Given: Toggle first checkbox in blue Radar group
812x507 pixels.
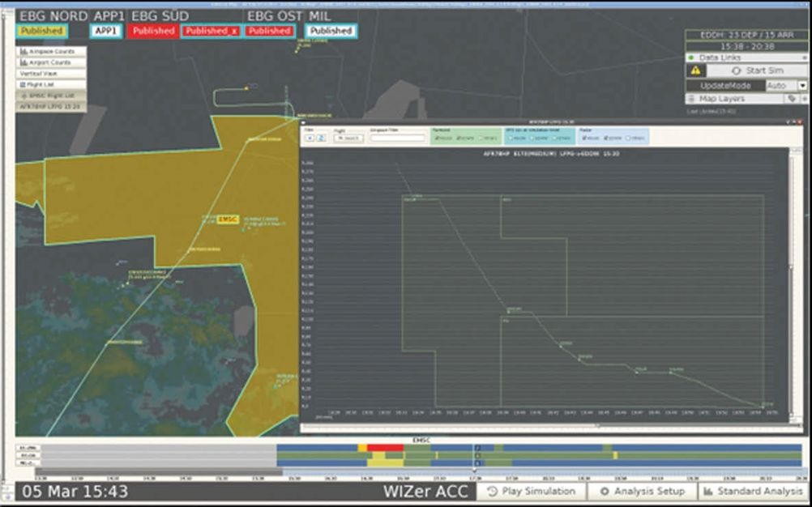Looking at the screenshot, I should (584, 138).
